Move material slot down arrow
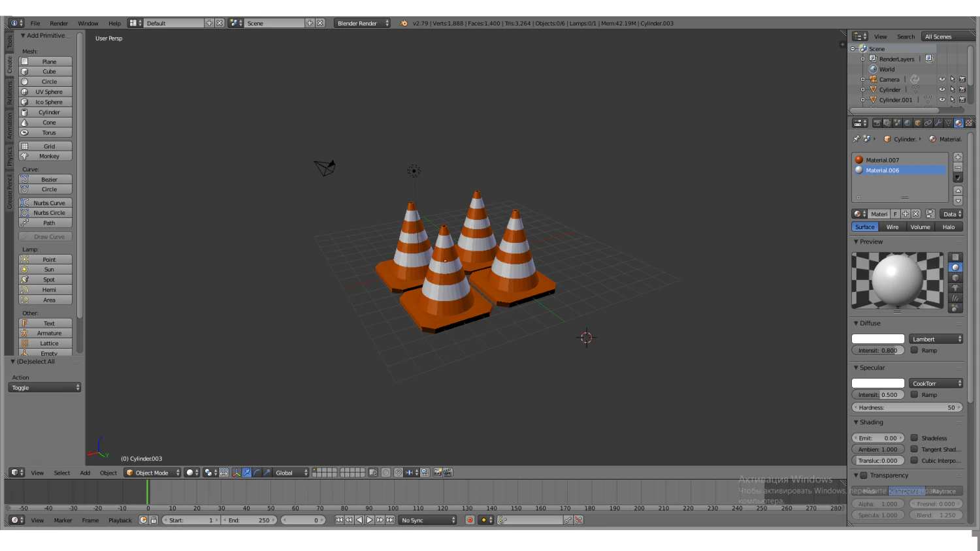The width and height of the screenshot is (980, 551). point(958,201)
